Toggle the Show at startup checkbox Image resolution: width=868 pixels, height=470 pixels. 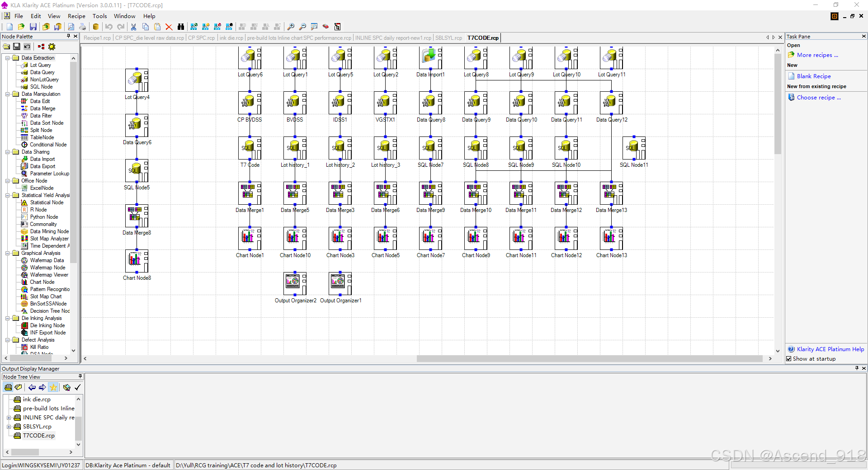coord(789,359)
